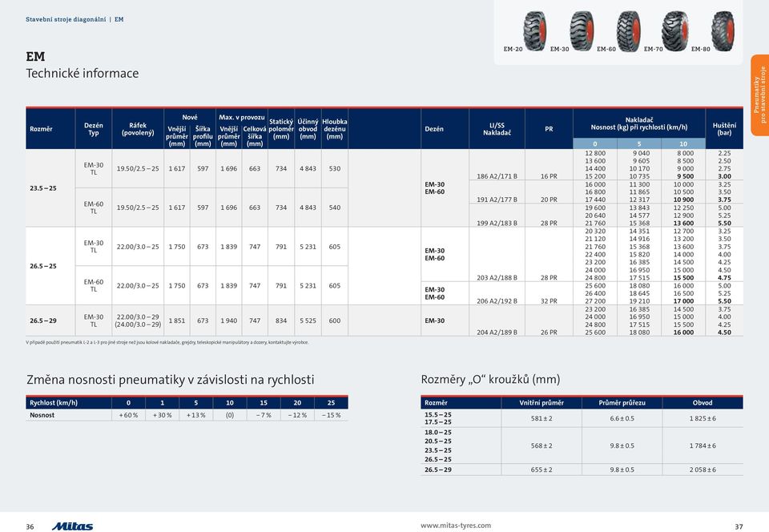Select the 186 A2/171 B load index
The image size is (769, 532).
[x=497, y=176]
